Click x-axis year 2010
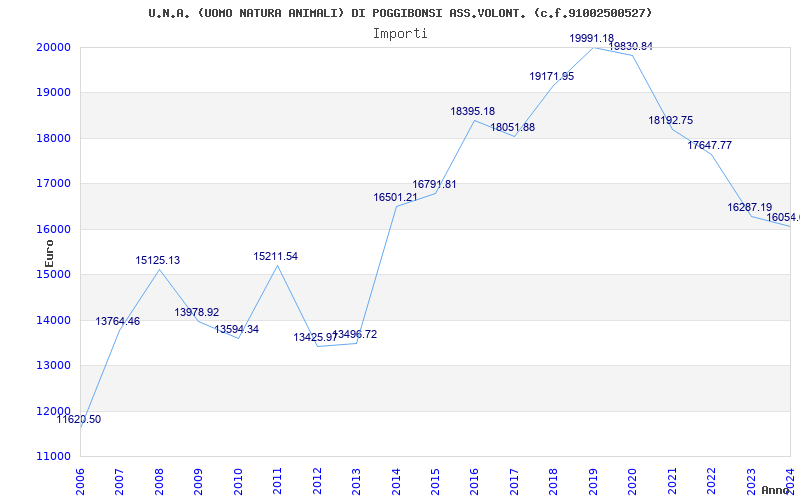This screenshot has height=500, width=800. tap(238, 481)
